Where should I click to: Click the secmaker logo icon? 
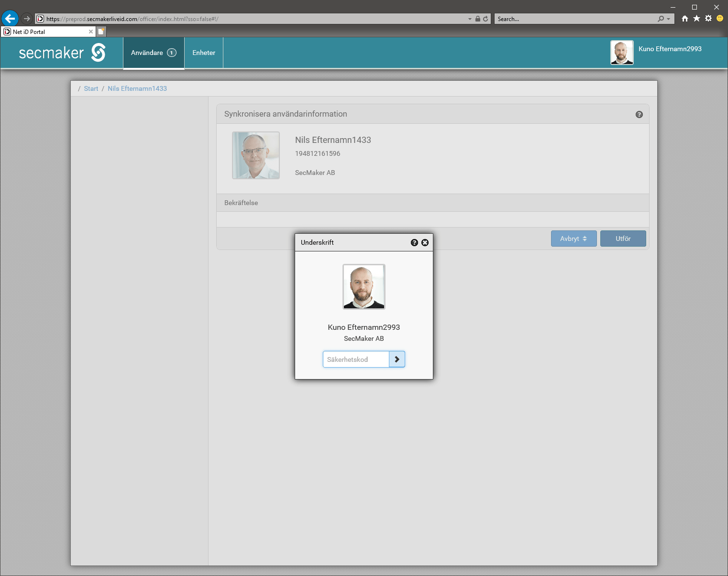click(98, 53)
